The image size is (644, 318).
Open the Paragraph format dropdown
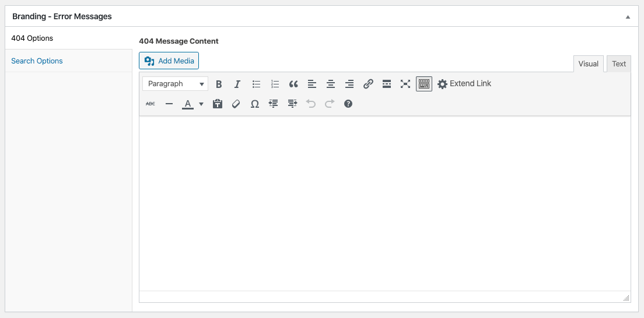175,84
